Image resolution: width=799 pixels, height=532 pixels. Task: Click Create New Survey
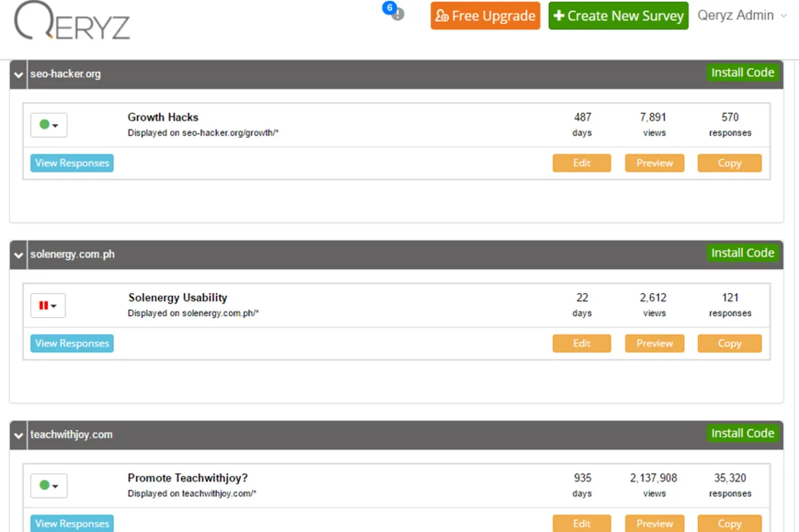pyautogui.click(x=619, y=16)
